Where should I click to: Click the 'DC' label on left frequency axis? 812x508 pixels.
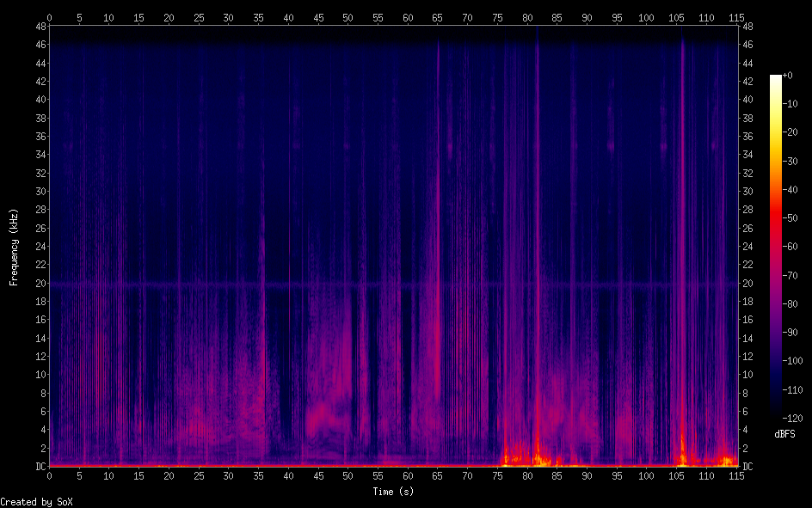[x=38, y=467]
